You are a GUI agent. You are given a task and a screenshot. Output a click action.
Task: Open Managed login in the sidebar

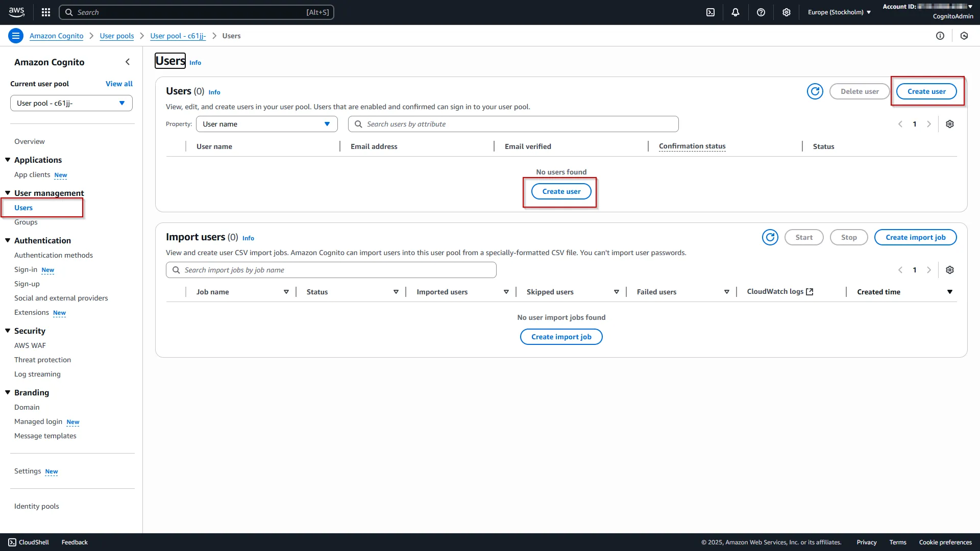[x=38, y=421]
